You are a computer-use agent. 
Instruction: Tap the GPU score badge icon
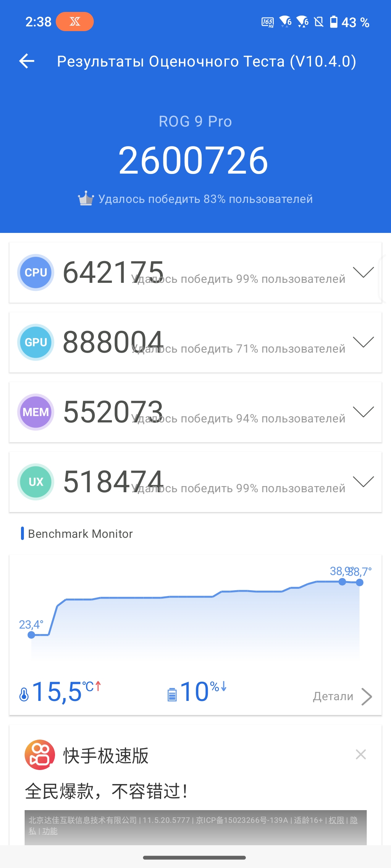[36, 342]
